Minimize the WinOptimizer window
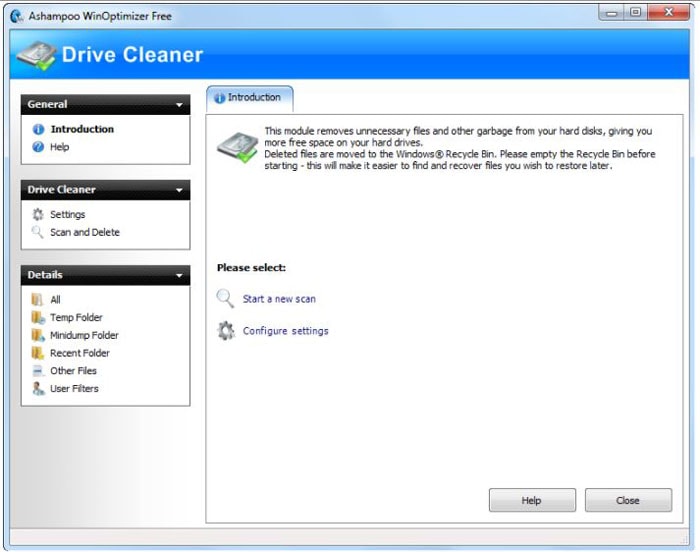Image resolution: width=700 pixels, height=552 pixels. point(611,13)
